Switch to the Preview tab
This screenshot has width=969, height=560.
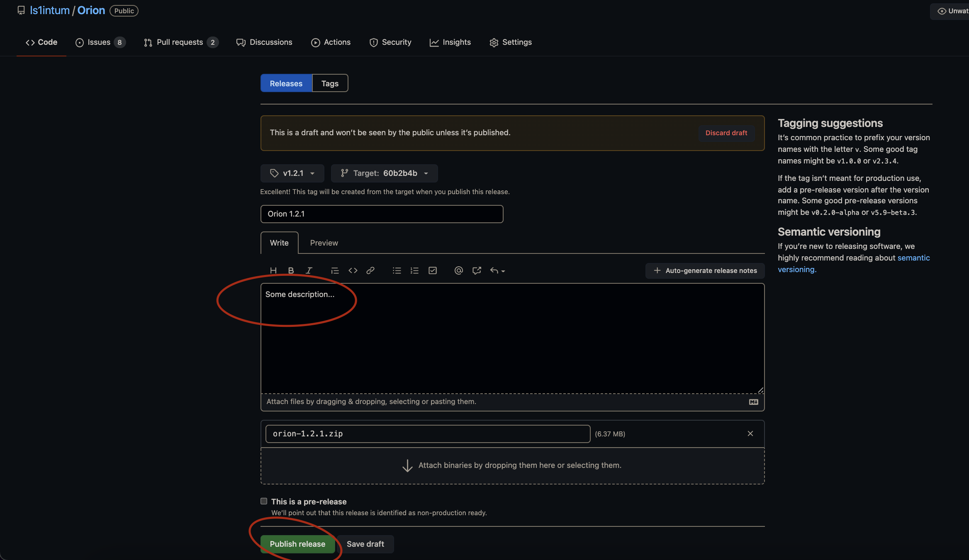point(324,243)
